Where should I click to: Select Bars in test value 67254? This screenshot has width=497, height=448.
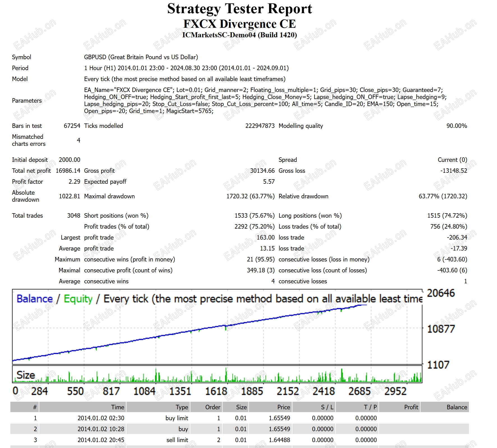pyautogui.click(x=72, y=126)
